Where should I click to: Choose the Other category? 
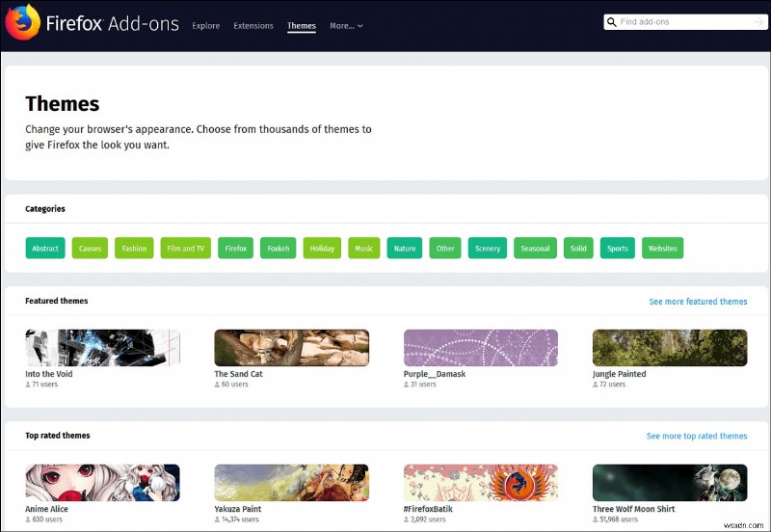click(445, 249)
